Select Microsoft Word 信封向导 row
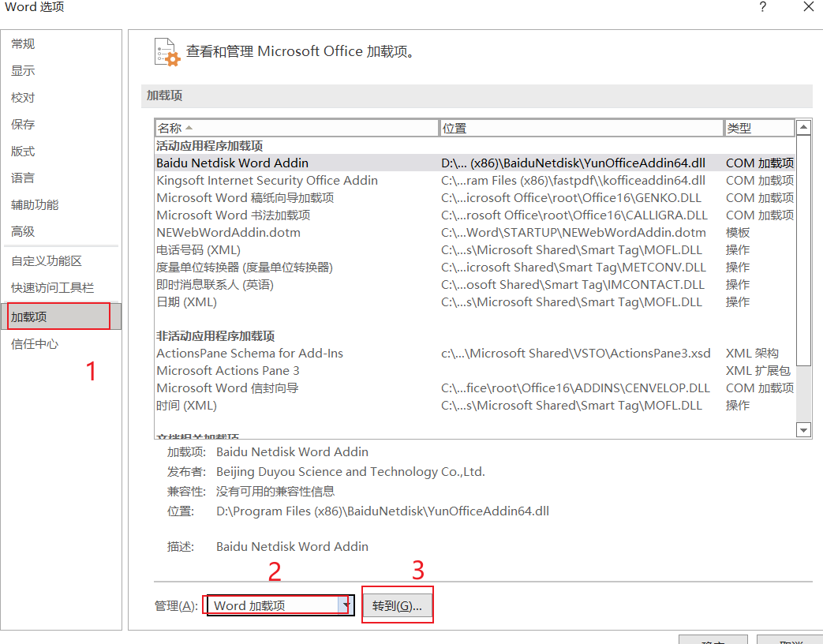 click(475, 388)
